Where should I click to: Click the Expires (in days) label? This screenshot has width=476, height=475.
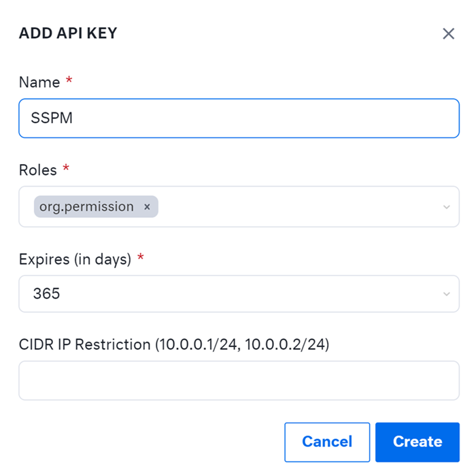click(75, 259)
